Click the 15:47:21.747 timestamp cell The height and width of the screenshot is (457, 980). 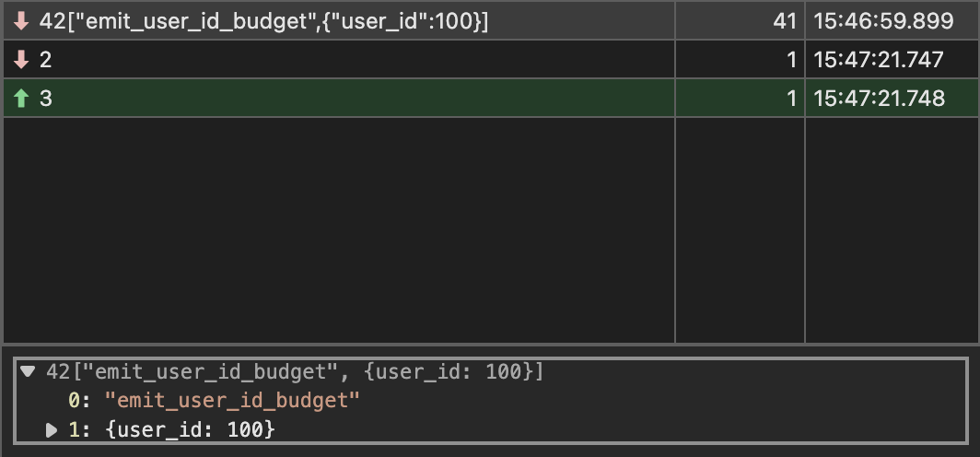pos(879,61)
